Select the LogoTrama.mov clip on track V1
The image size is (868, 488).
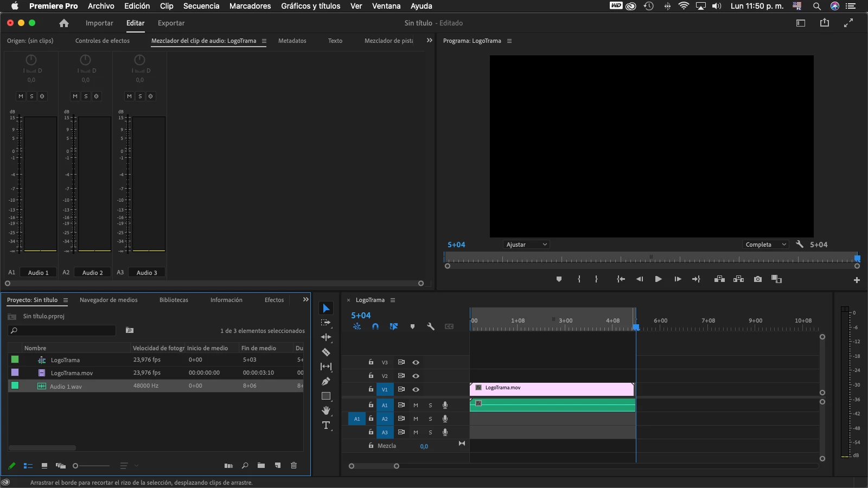click(552, 389)
